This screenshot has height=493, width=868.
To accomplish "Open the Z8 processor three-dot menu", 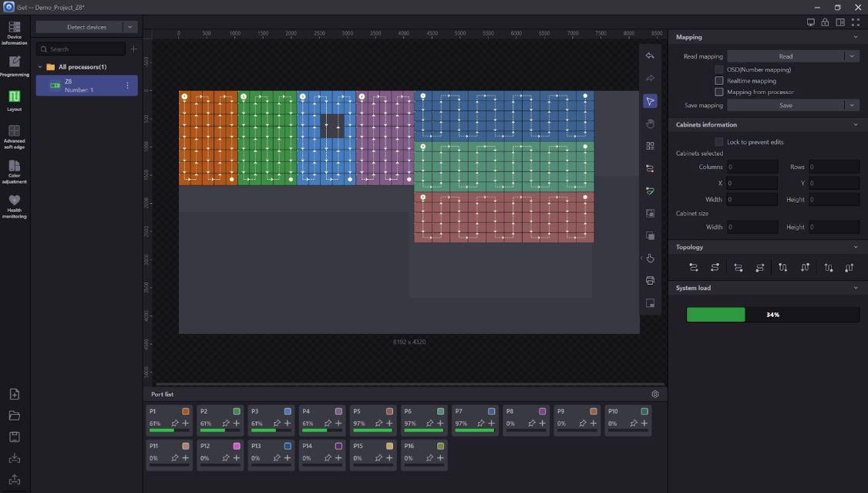I will coord(128,86).
